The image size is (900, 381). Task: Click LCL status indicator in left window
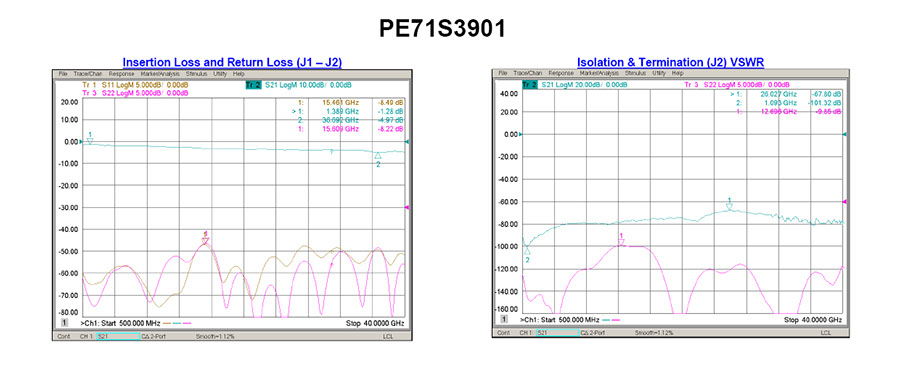387,336
